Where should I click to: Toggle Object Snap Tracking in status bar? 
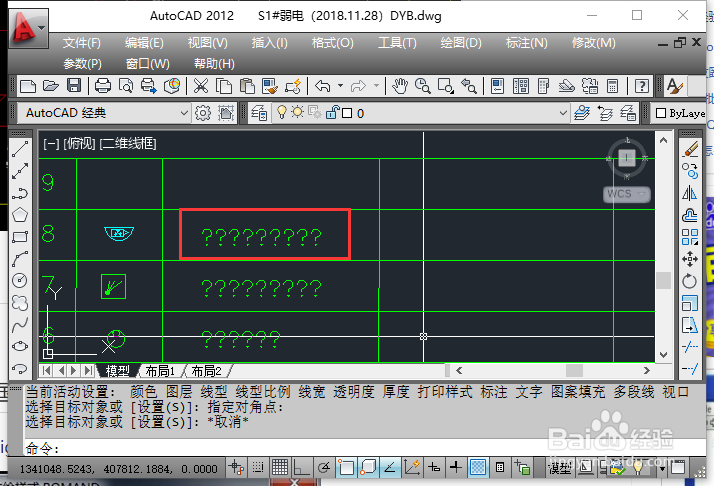point(390,467)
